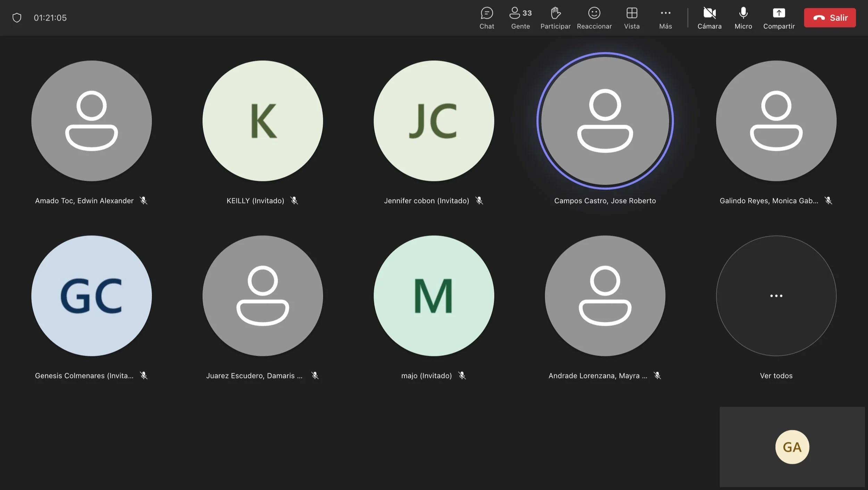Raise hand with Participar icon

click(555, 17)
